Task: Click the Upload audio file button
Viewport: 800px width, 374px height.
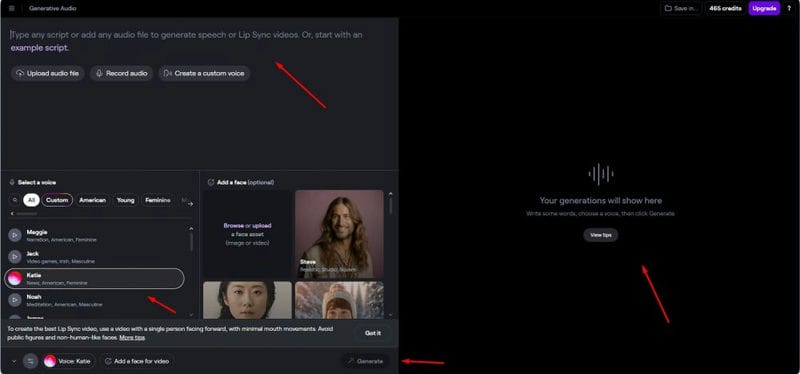Action: 48,73
